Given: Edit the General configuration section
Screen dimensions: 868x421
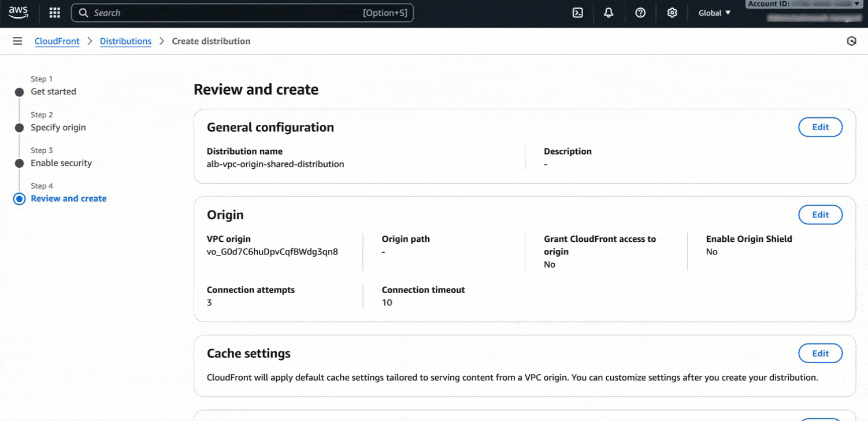Looking at the screenshot, I should click(x=820, y=127).
